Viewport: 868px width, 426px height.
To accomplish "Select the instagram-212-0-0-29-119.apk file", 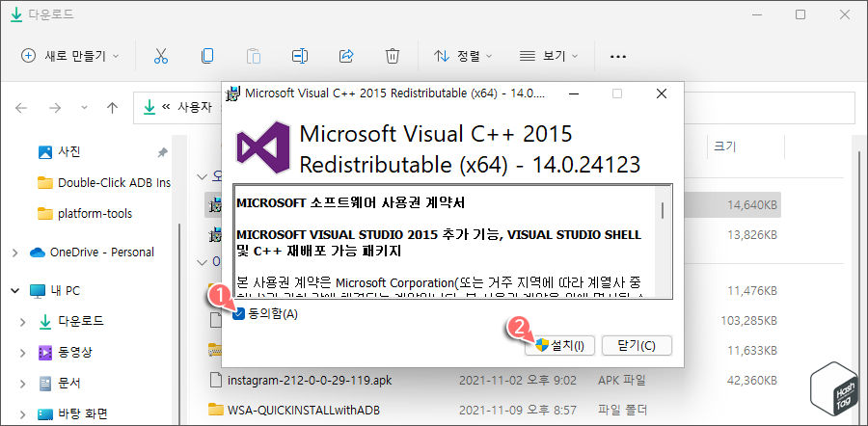I will (310, 381).
